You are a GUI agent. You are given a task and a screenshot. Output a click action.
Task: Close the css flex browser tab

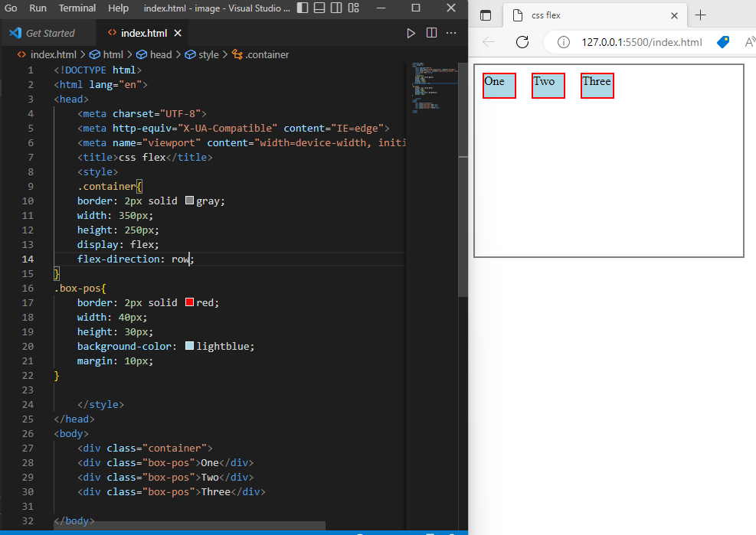tap(675, 15)
